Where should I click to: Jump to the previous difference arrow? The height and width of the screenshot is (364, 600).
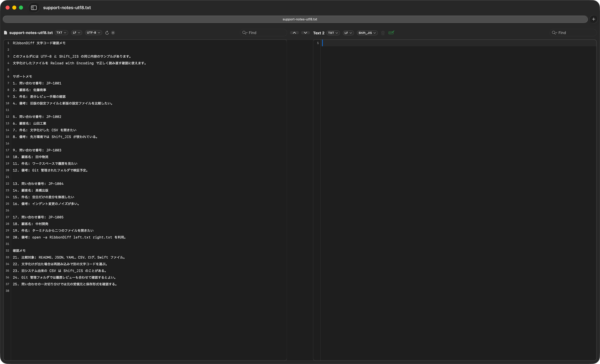(294, 33)
